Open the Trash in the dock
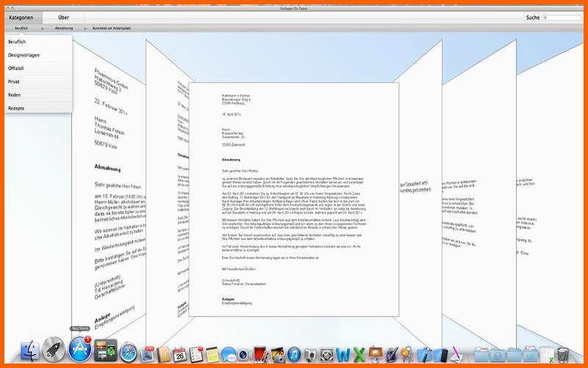Viewport: 588px width, 368px height. (562, 354)
